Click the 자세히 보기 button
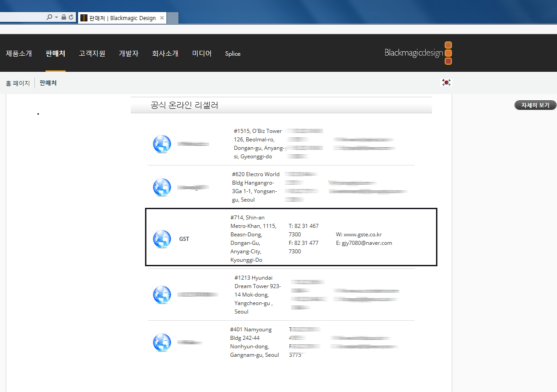The height and width of the screenshot is (392, 557). click(x=536, y=105)
